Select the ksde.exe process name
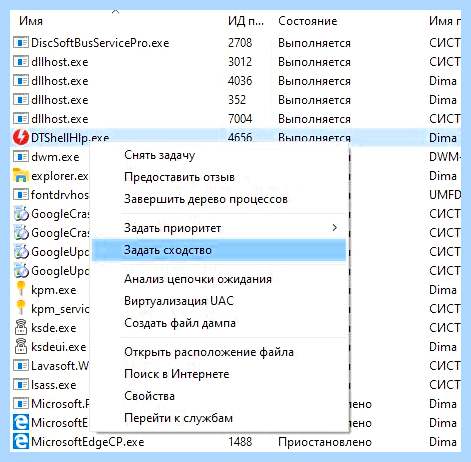471x462 pixels. point(54,328)
